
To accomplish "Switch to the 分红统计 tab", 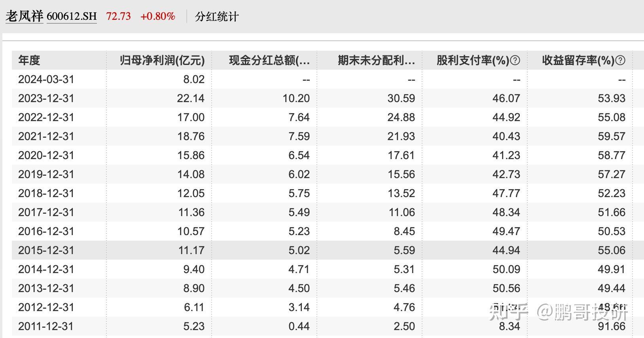I will click(216, 17).
